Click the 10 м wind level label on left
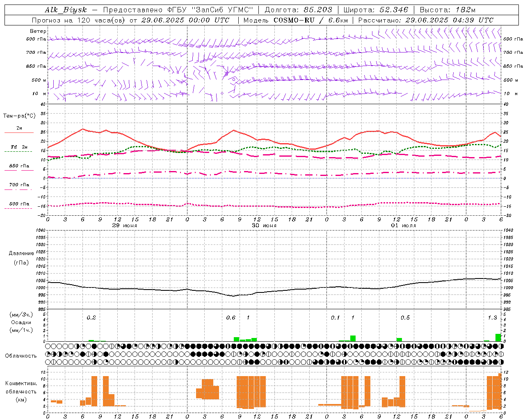 (x=39, y=94)
